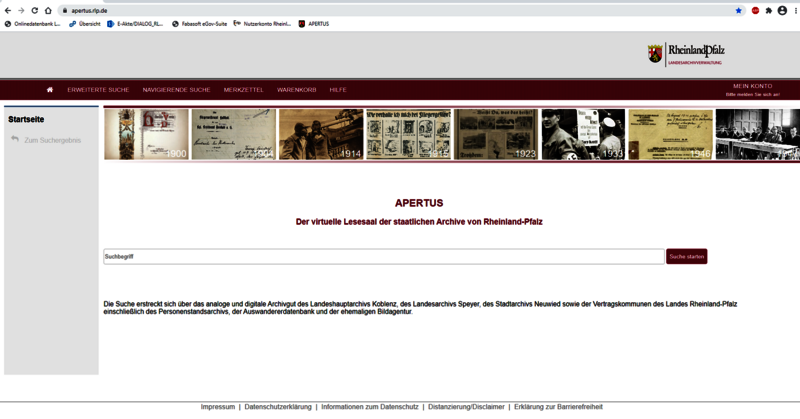This screenshot has width=800, height=419.
Task: Open Informationen zum Datenschutz footer link
Action: (x=370, y=407)
